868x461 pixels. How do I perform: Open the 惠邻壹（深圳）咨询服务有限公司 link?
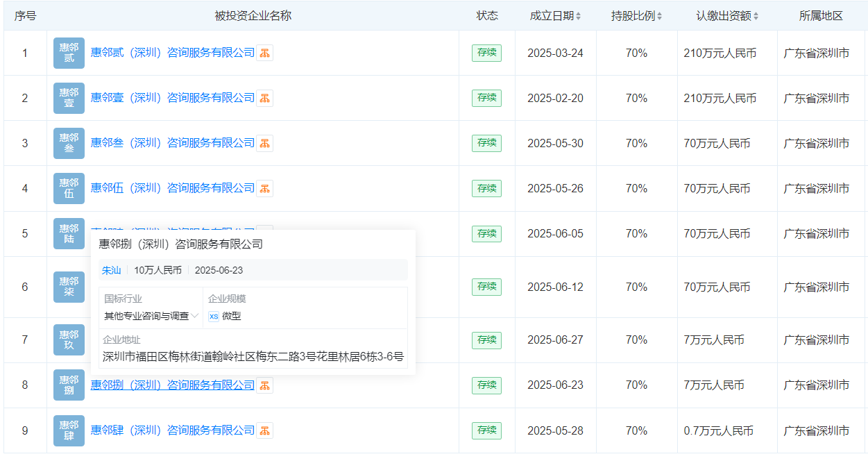tap(173, 98)
